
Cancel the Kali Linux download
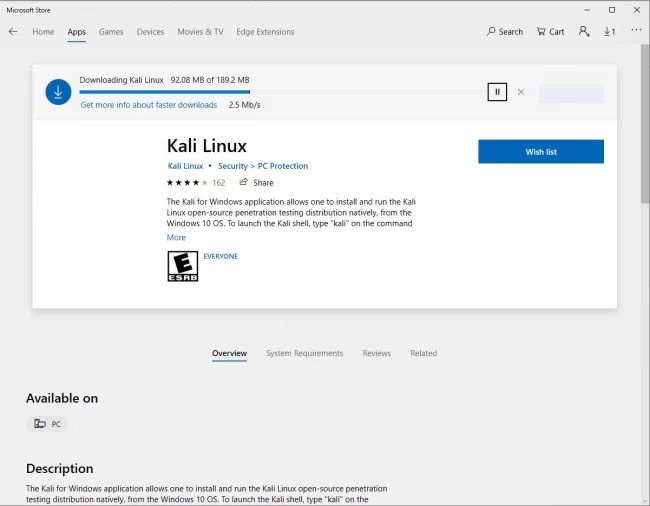(x=521, y=92)
